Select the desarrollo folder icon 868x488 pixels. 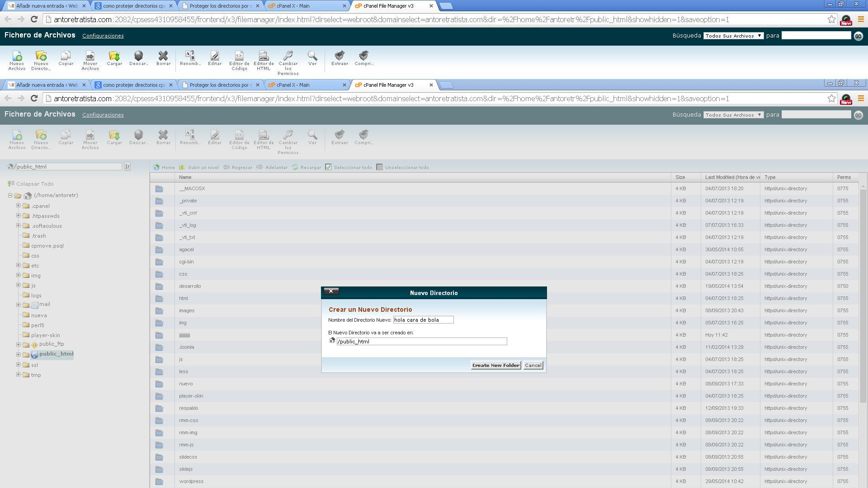coord(160,286)
